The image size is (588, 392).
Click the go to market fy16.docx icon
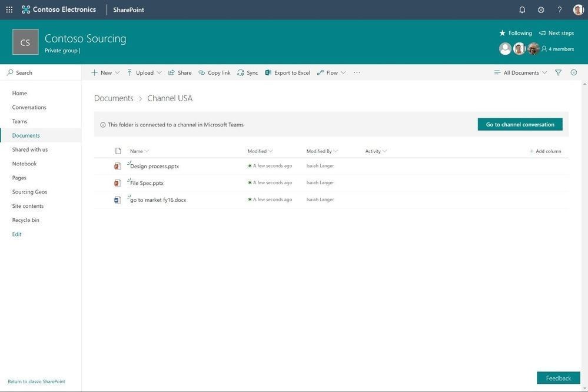point(117,200)
